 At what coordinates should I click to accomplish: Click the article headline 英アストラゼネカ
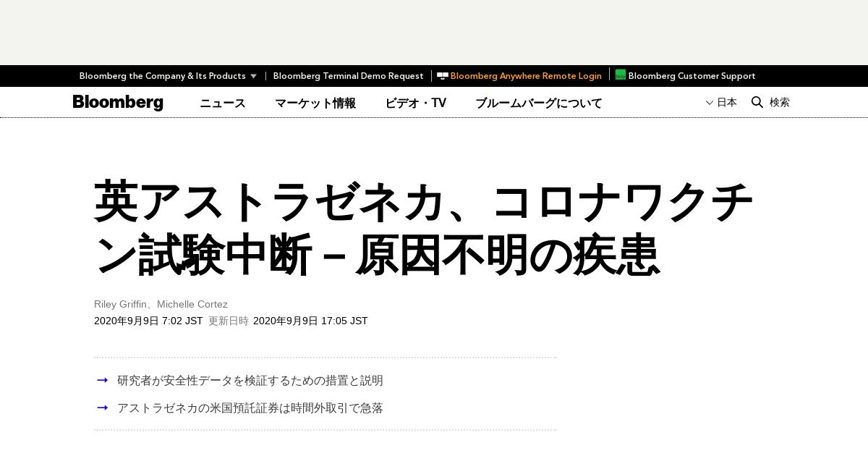point(425,228)
